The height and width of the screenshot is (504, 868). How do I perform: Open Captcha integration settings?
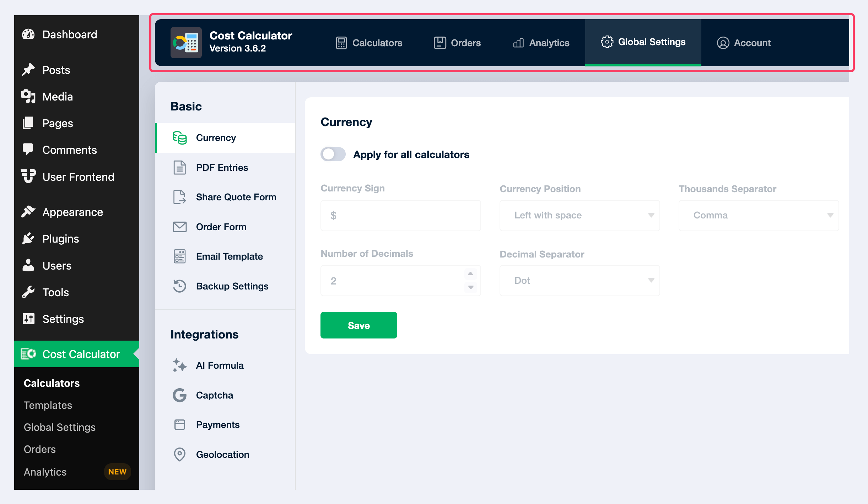[225, 395]
